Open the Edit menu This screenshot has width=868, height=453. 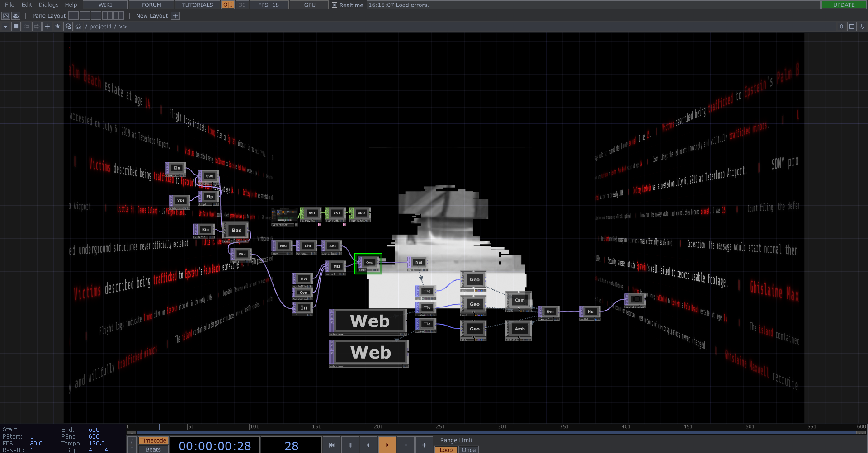coord(27,5)
